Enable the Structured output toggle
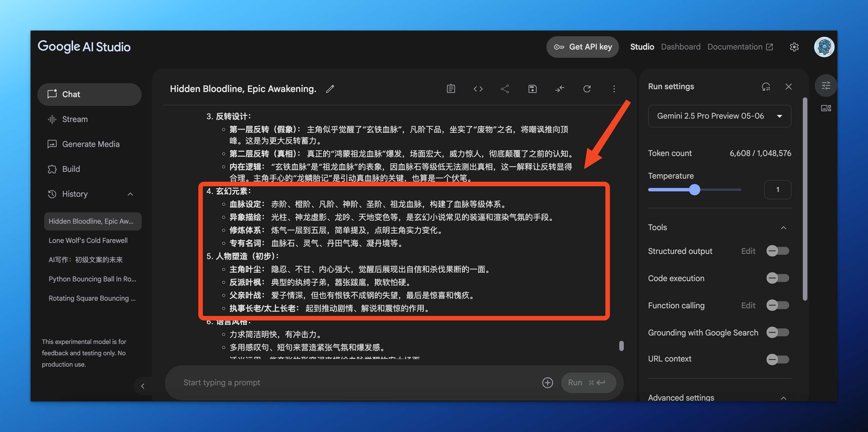Viewport: 868px width, 432px height. (777, 251)
